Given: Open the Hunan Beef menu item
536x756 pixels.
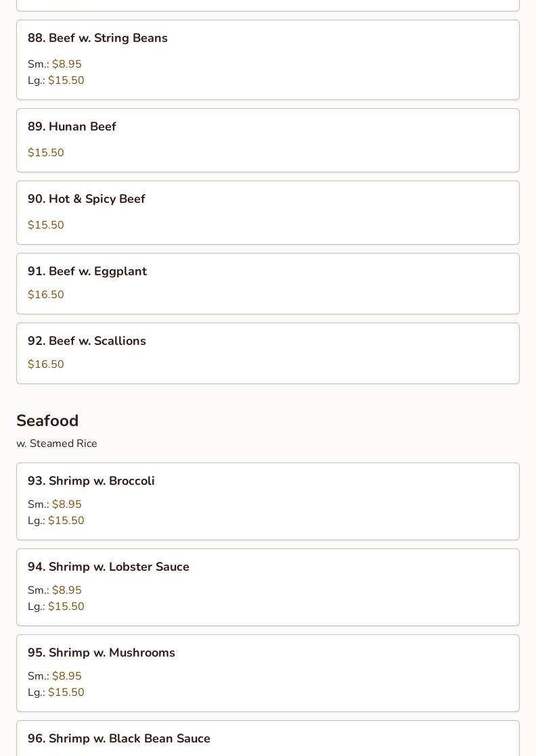Looking at the screenshot, I should [x=72, y=127].
